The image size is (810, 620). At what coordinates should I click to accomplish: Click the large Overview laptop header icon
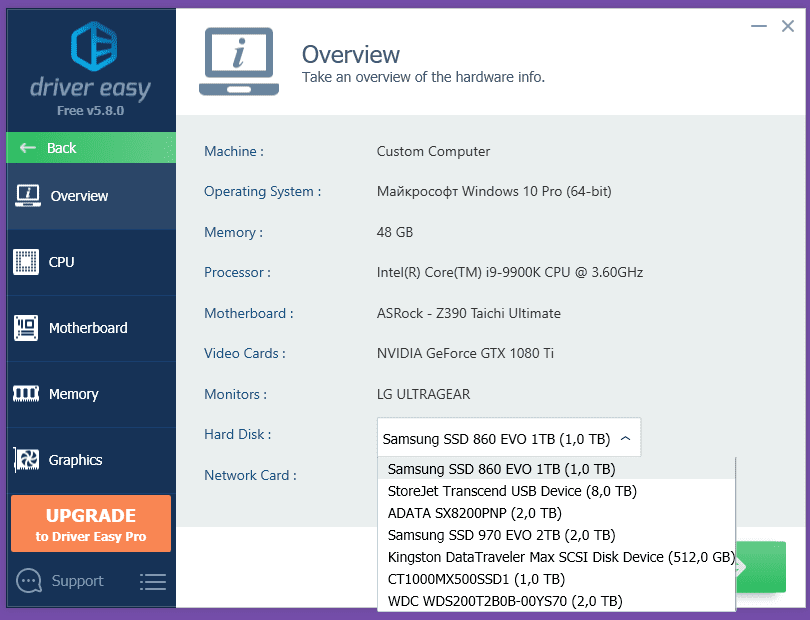[x=239, y=61]
